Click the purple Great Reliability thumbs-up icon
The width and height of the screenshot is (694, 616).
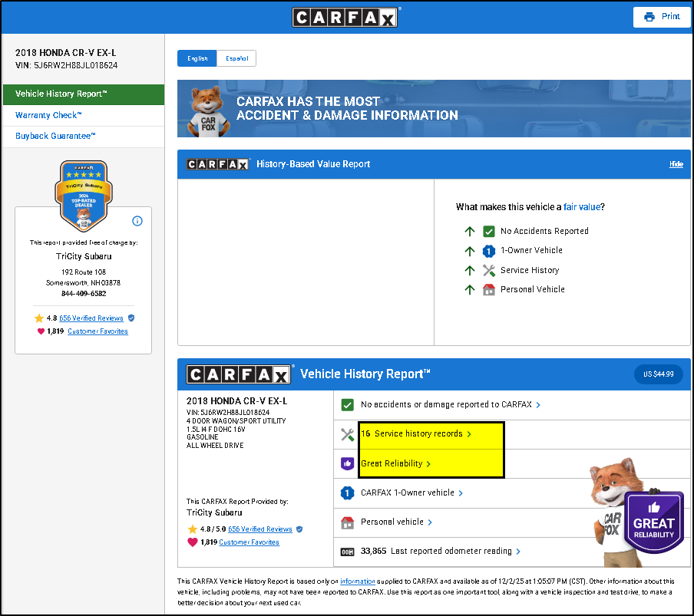coord(347,463)
